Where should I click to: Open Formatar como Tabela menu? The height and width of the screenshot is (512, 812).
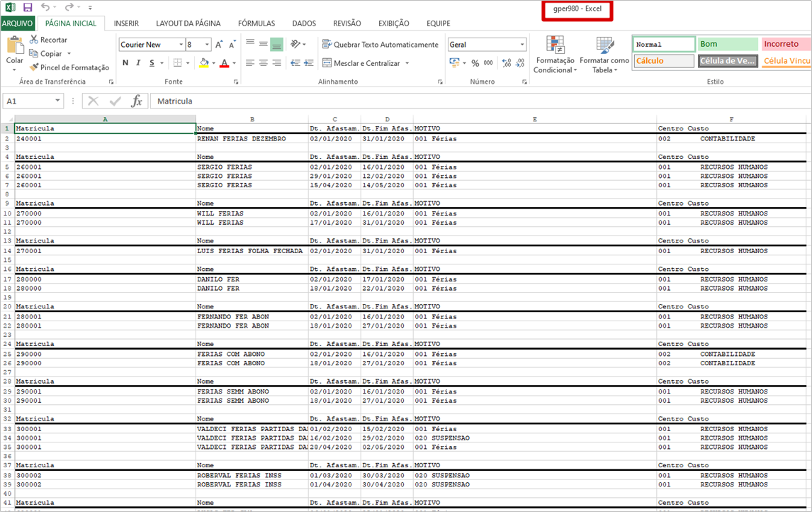coord(604,55)
